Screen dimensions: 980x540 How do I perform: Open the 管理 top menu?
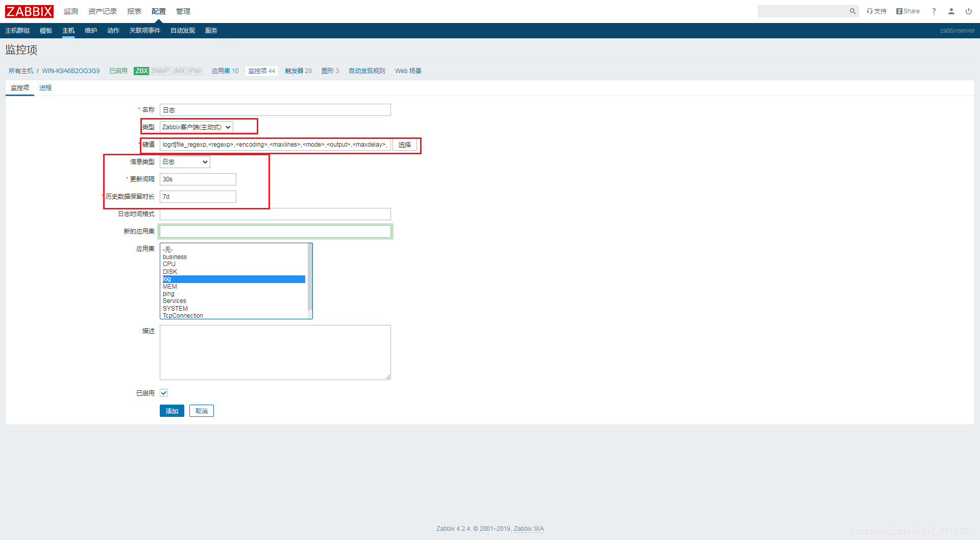click(183, 11)
